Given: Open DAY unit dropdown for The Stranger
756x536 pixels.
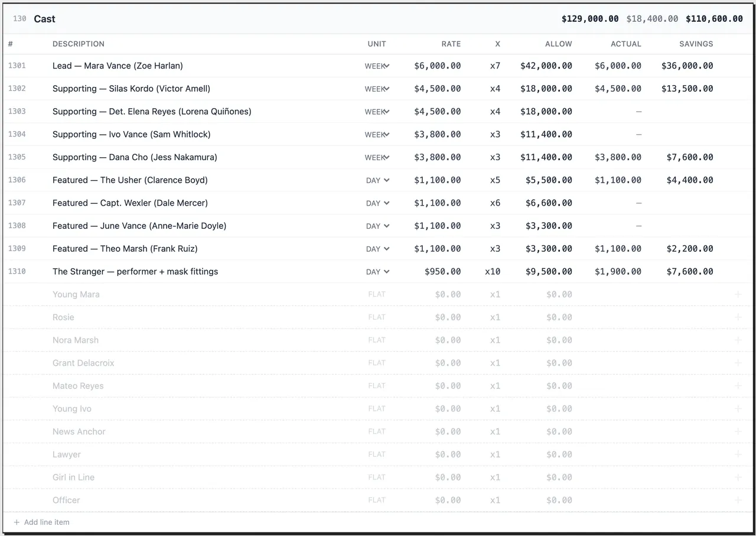Looking at the screenshot, I should click(377, 272).
